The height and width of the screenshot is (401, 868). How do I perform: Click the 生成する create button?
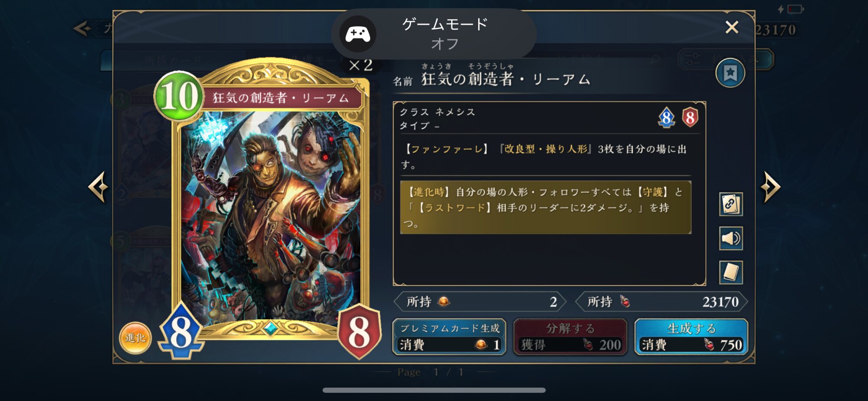tap(691, 337)
